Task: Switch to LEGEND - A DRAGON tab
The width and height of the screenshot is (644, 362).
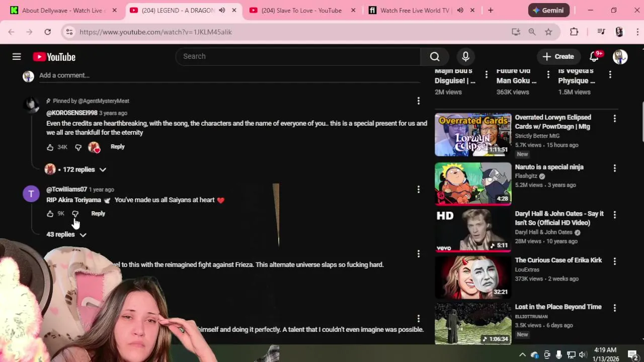Action: point(178,10)
